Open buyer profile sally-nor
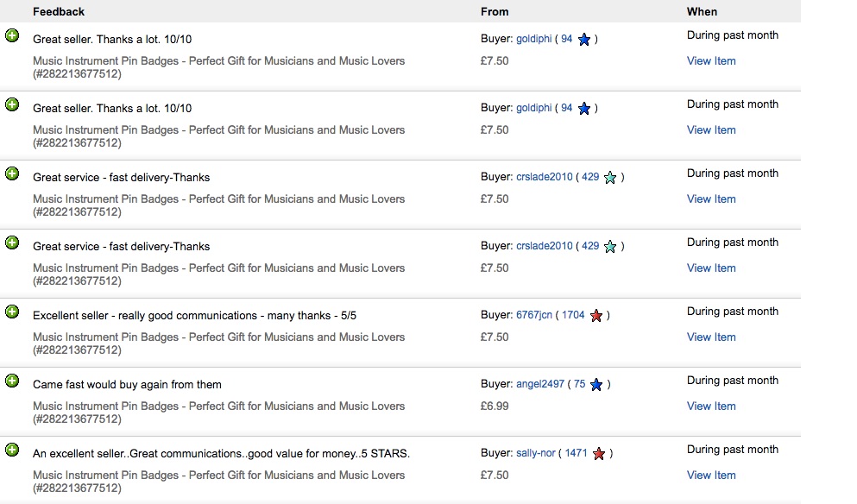This screenshot has height=504, width=857. tap(536, 453)
